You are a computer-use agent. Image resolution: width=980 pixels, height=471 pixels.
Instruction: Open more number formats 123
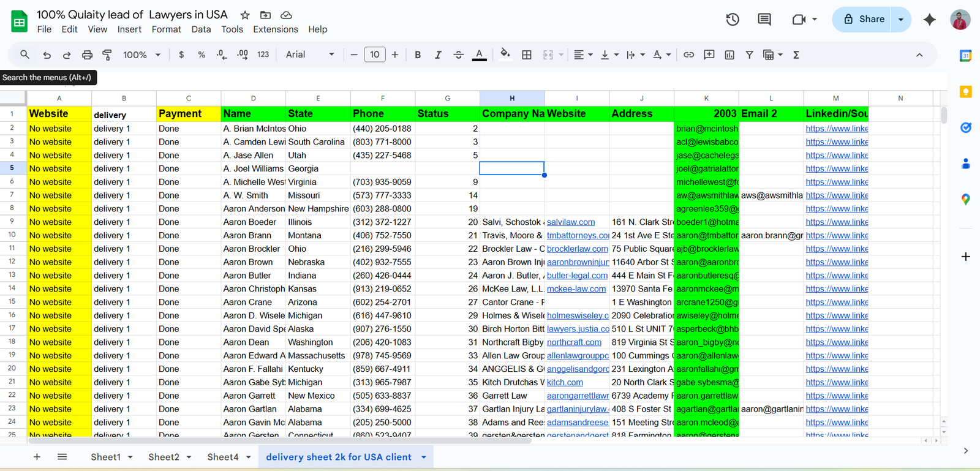pyautogui.click(x=263, y=55)
